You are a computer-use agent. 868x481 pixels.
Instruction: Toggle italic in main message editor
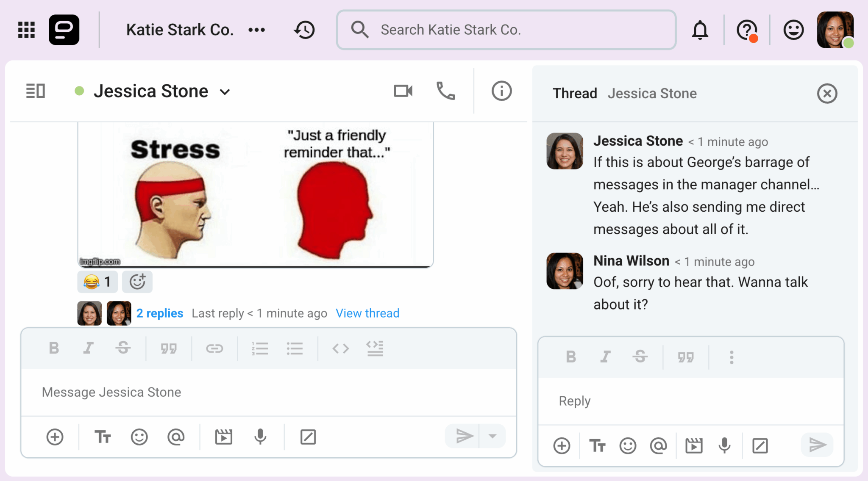[88, 348]
